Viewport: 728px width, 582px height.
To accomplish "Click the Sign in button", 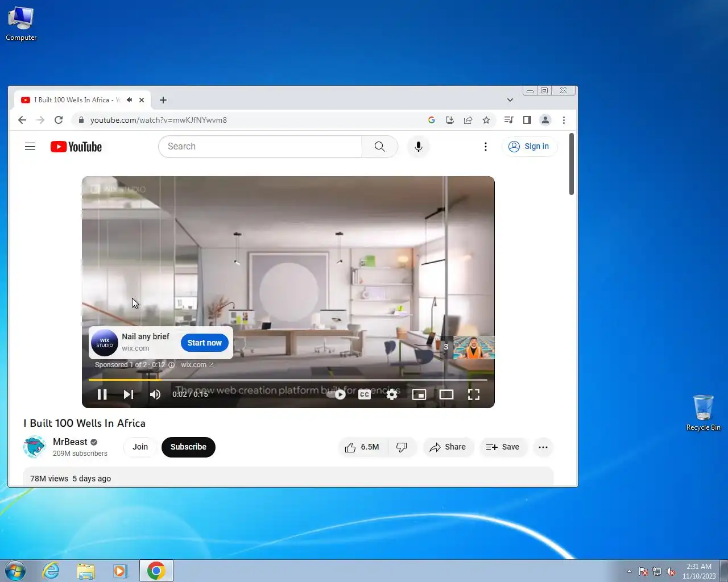I will [x=529, y=147].
